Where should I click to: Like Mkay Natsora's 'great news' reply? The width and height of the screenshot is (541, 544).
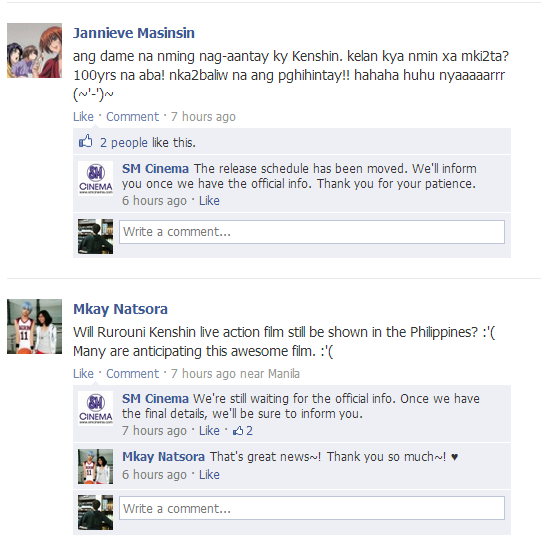point(209,475)
